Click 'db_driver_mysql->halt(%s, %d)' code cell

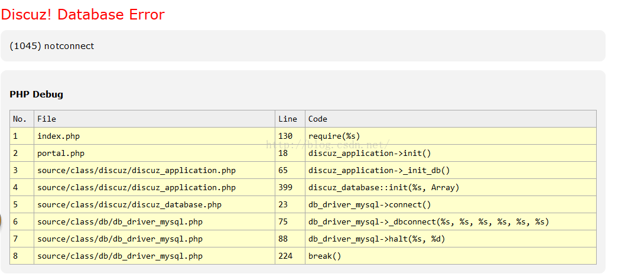[451, 239]
